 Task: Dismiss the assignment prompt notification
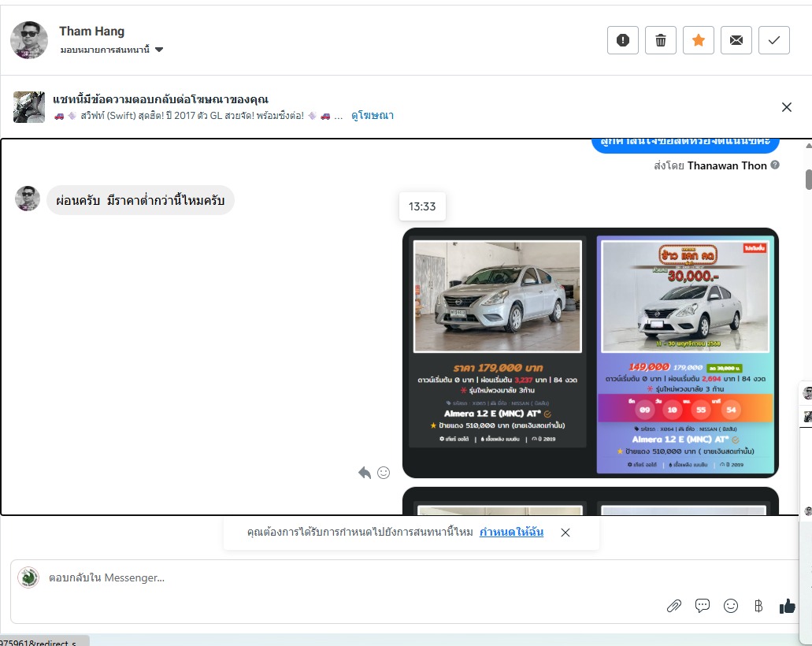tap(565, 533)
